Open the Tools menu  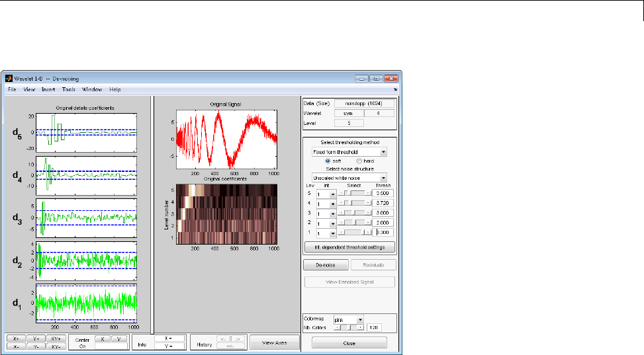69,89
